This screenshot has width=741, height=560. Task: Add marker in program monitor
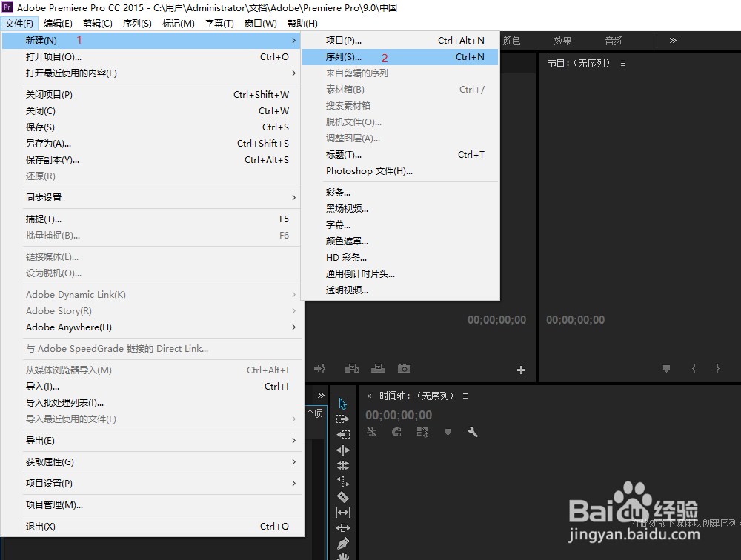click(666, 369)
